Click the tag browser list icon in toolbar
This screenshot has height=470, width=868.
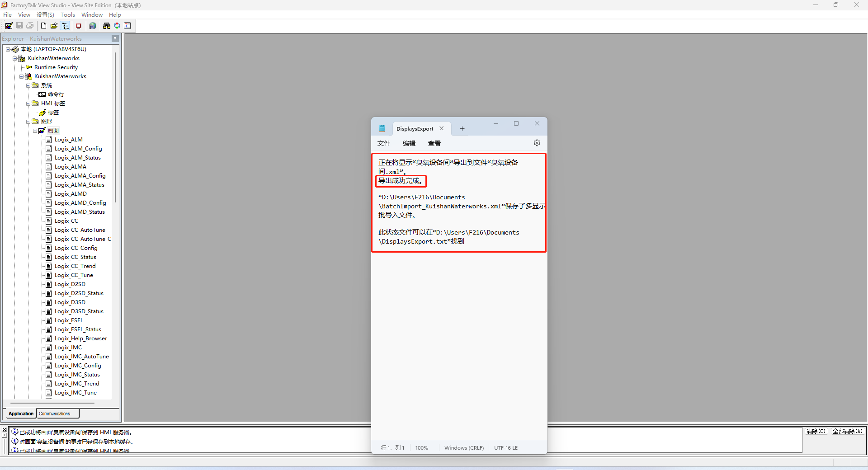click(x=127, y=26)
